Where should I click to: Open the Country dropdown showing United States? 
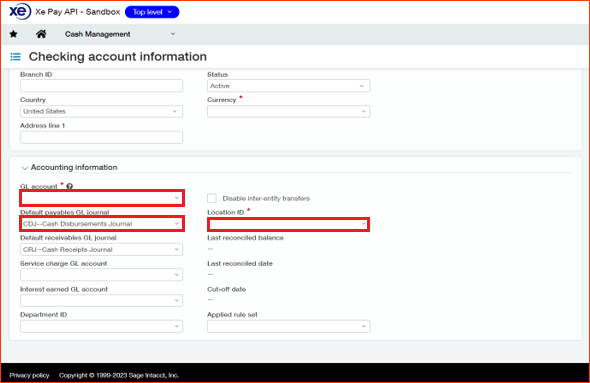(x=101, y=111)
